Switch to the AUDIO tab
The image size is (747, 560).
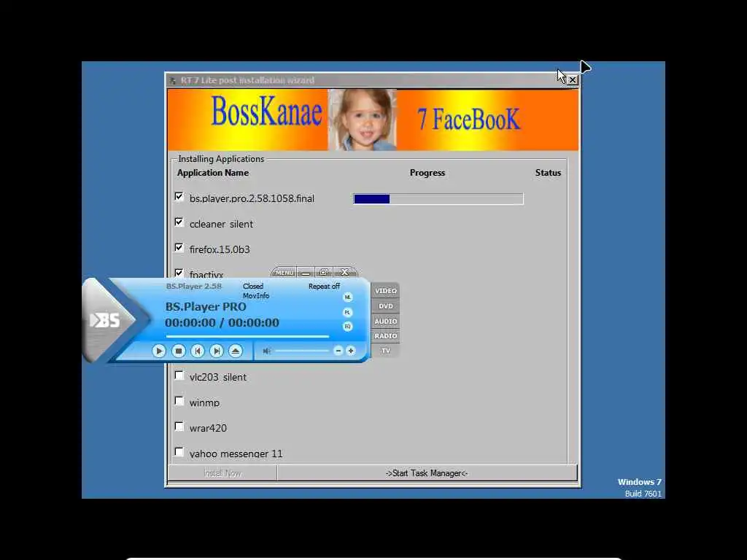pos(385,322)
